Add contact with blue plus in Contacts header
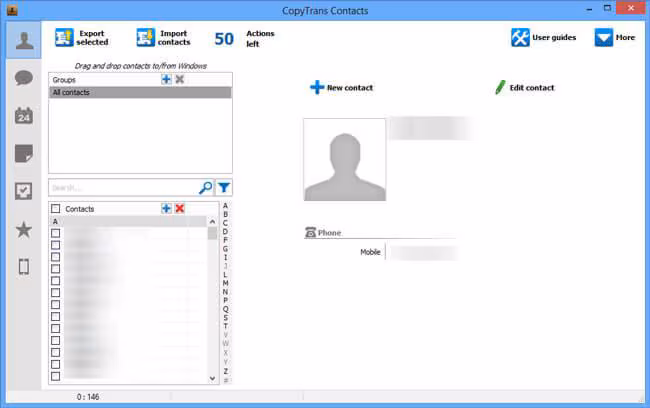This screenshot has height=408, width=650. point(166,209)
